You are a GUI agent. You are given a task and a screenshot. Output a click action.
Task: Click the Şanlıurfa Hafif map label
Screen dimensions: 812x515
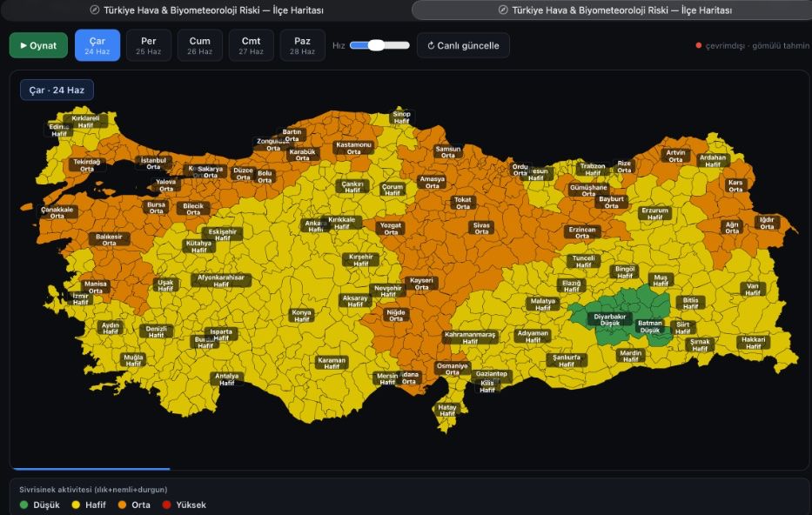point(566,361)
